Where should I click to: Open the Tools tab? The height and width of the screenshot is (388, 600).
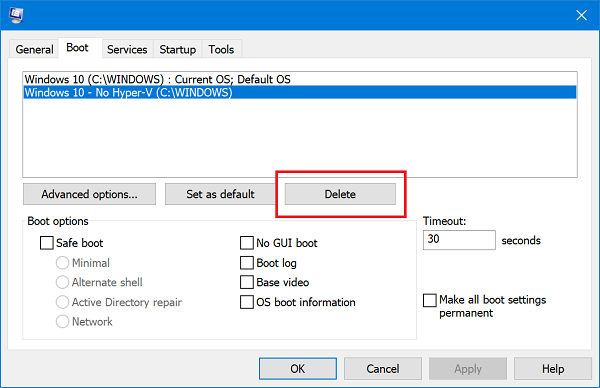point(221,49)
